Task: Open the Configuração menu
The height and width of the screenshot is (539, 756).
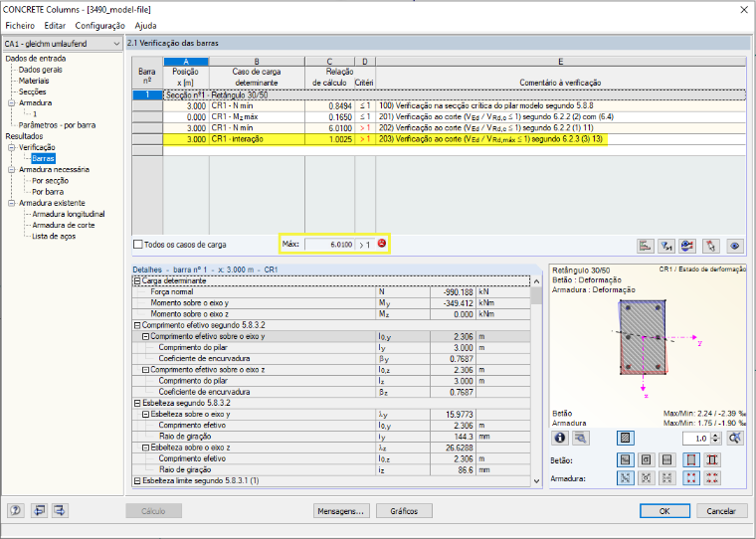Action: click(x=99, y=26)
